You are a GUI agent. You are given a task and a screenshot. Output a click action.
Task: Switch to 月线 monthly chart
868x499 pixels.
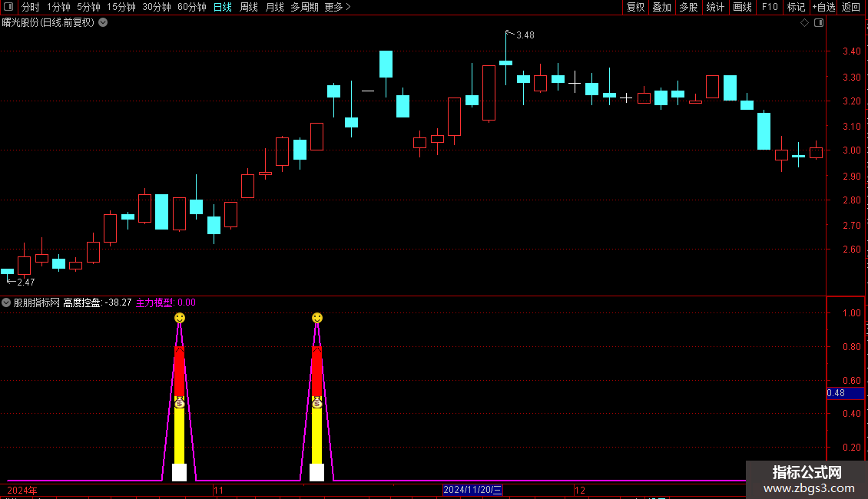(274, 7)
